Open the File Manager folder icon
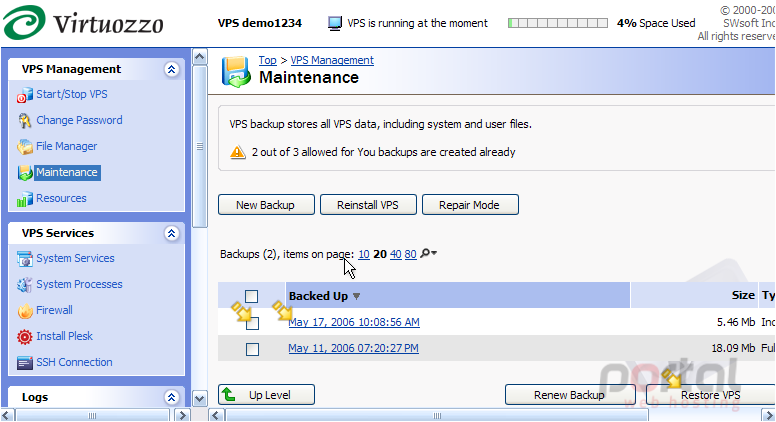This screenshot has height=422, width=776. coord(25,146)
